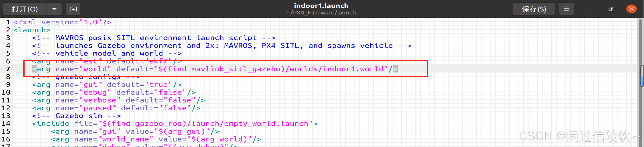644x147 pixels.
Task: Click the Gazebo sim comment line
Action: tap(76, 116)
